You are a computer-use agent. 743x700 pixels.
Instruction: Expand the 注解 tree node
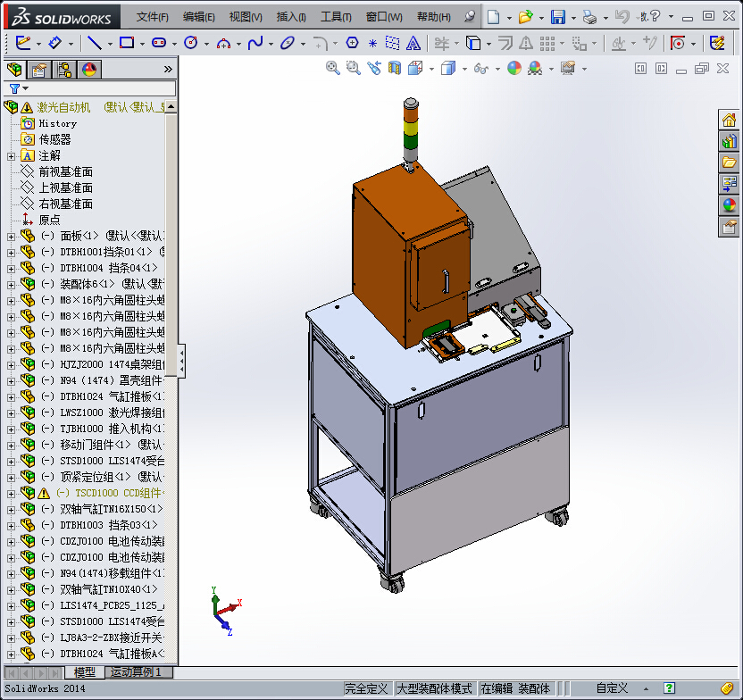(11, 156)
